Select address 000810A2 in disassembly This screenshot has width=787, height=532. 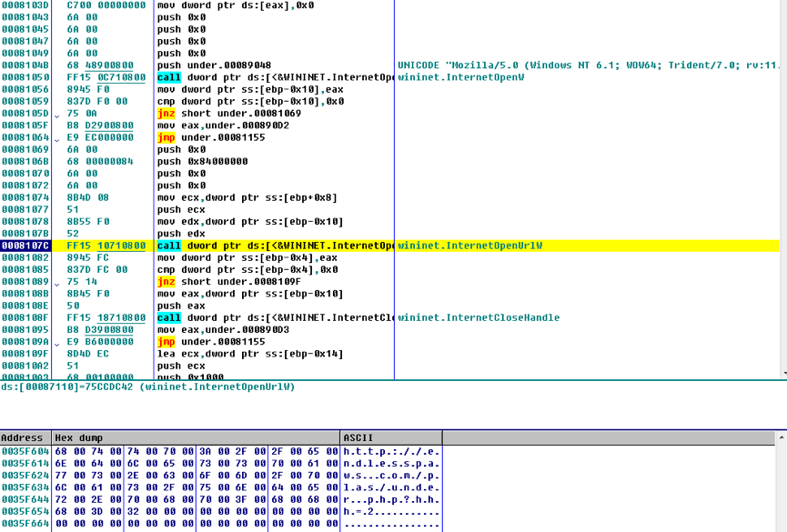coord(25,366)
